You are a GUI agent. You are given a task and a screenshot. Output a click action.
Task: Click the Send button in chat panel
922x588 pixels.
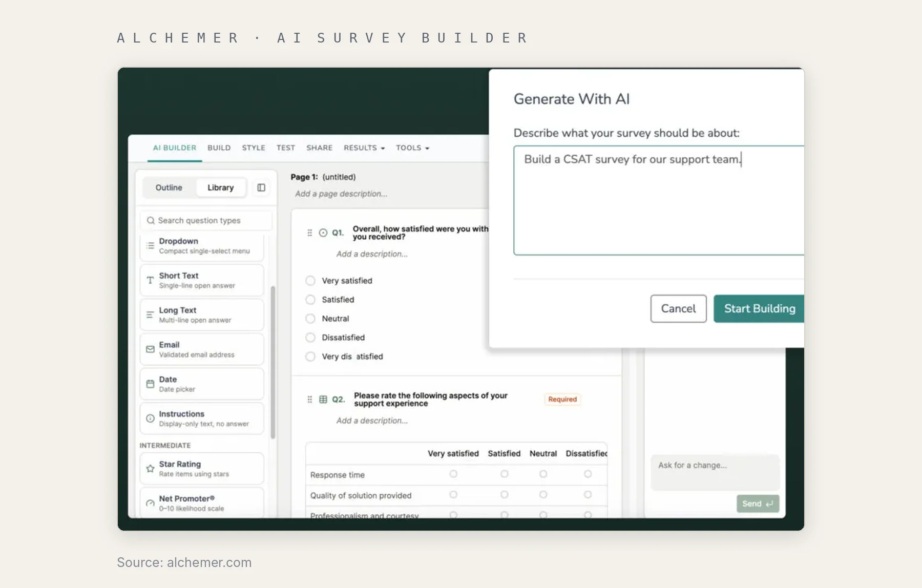pyautogui.click(x=758, y=503)
